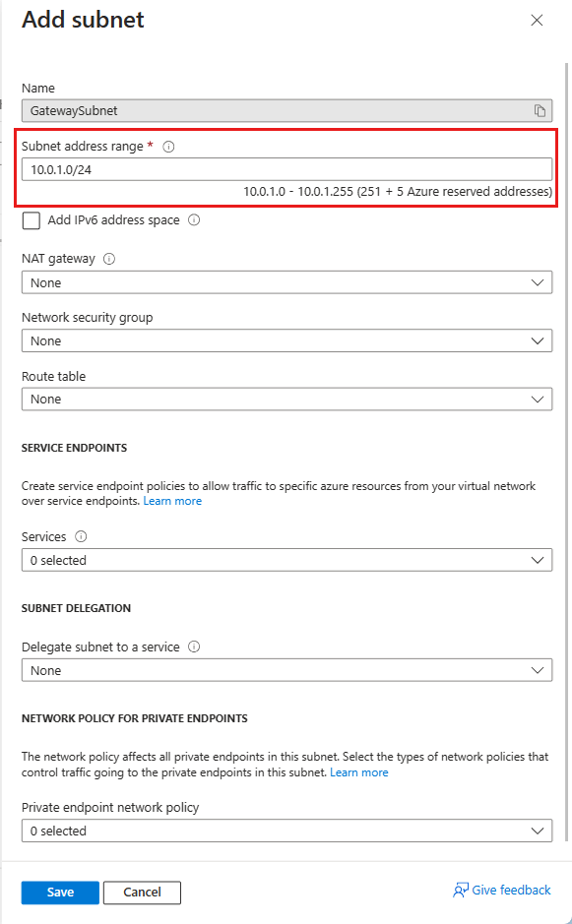Screen dimensions: 572x924
Task: Open the Route table dropdown
Action: pos(286,399)
